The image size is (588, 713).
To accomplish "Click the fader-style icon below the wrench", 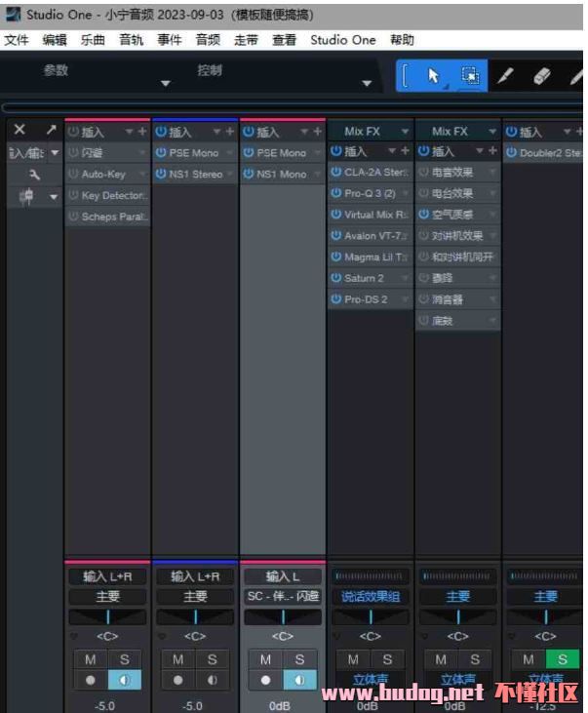I will pyautogui.click(x=27, y=196).
